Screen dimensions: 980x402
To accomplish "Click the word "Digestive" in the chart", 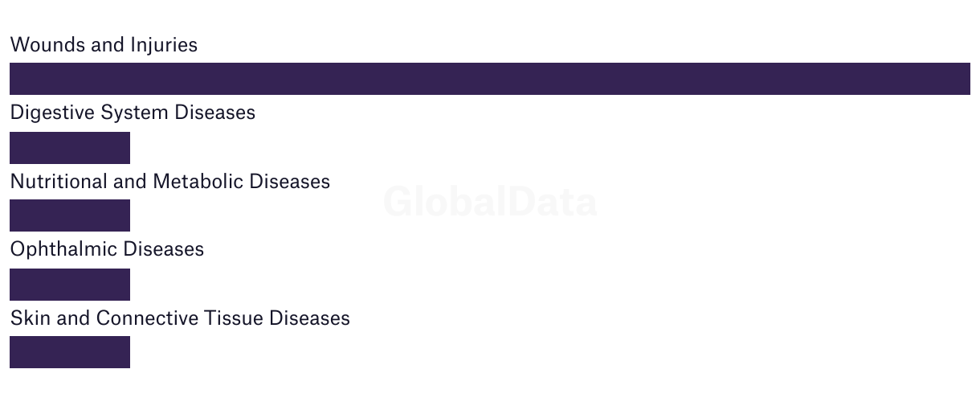I will pos(52,113).
